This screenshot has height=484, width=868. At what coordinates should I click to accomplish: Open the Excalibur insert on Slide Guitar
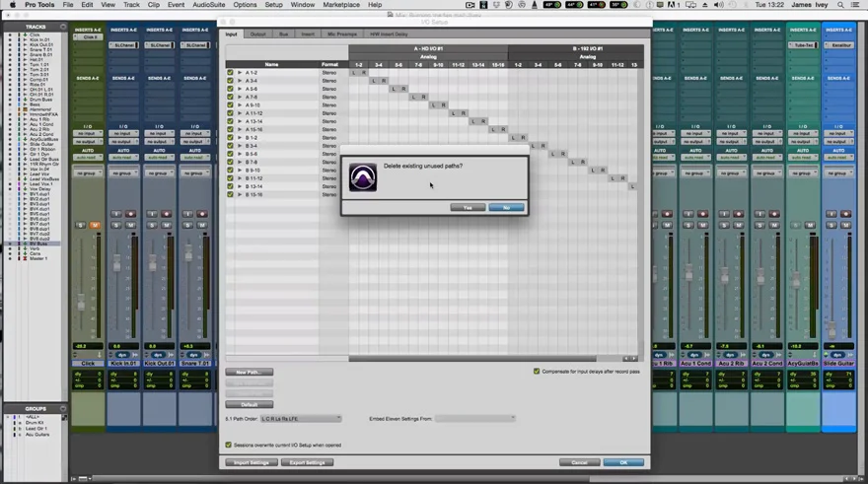(x=838, y=45)
